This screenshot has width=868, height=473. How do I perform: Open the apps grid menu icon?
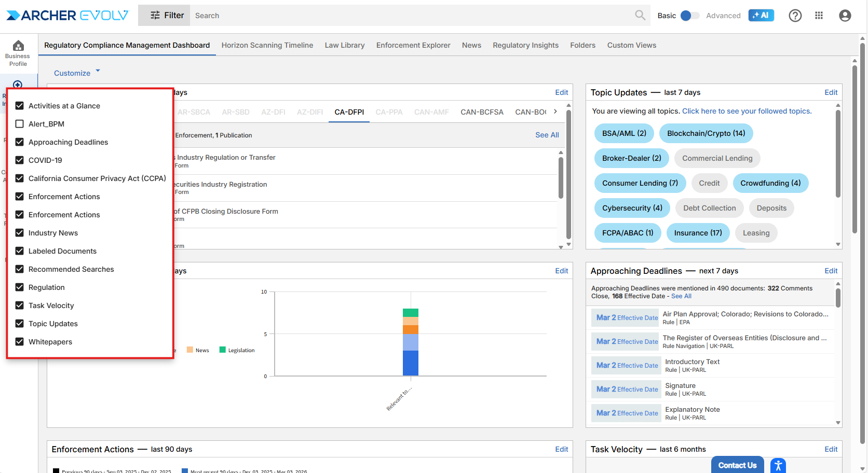click(819, 16)
